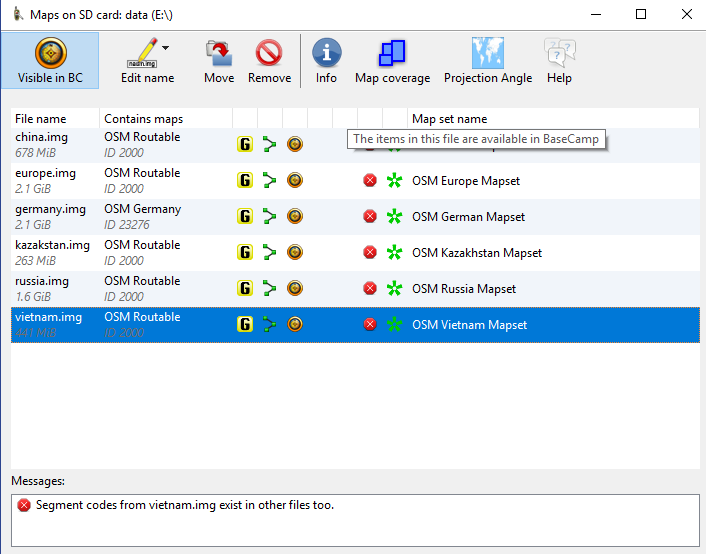
Task: Click the red error icon for europe.img
Action: [370, 181]
